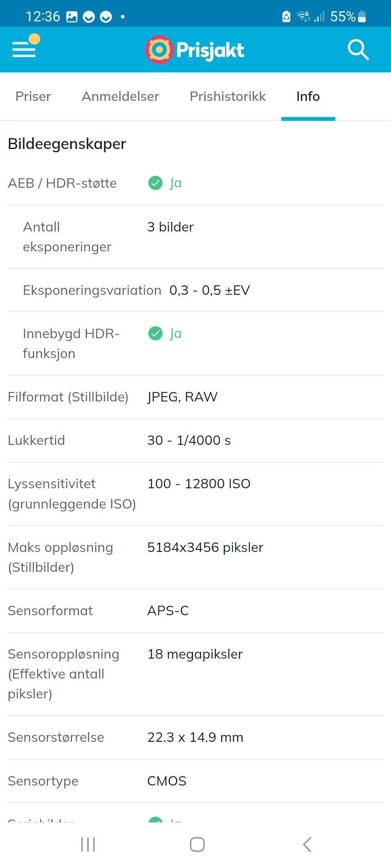Select the Info tab
The width and height of the screenshot is (391, 868).
[308, 96]
